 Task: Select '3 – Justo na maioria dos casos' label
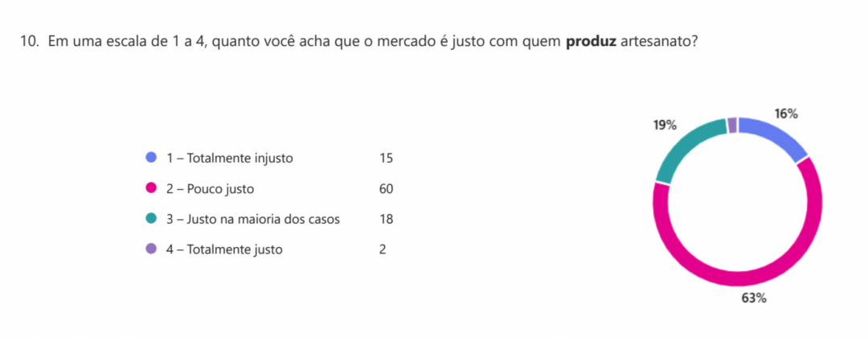[252, 219]
